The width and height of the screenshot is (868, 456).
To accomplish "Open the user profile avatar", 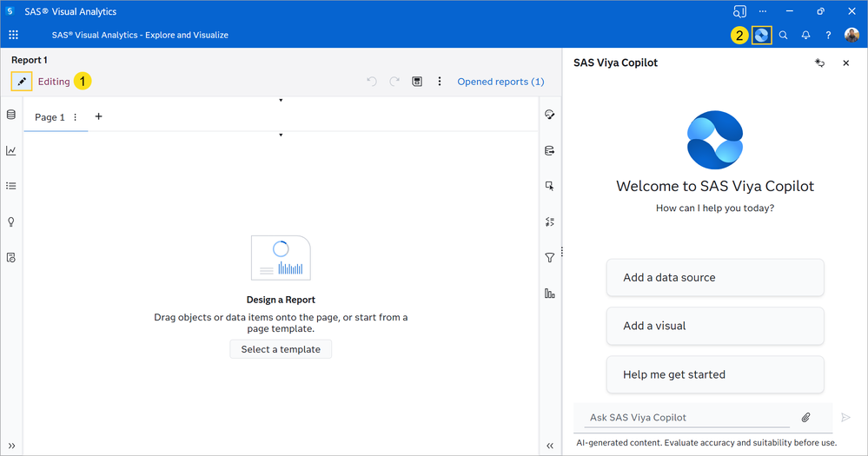I will [851, 35].
